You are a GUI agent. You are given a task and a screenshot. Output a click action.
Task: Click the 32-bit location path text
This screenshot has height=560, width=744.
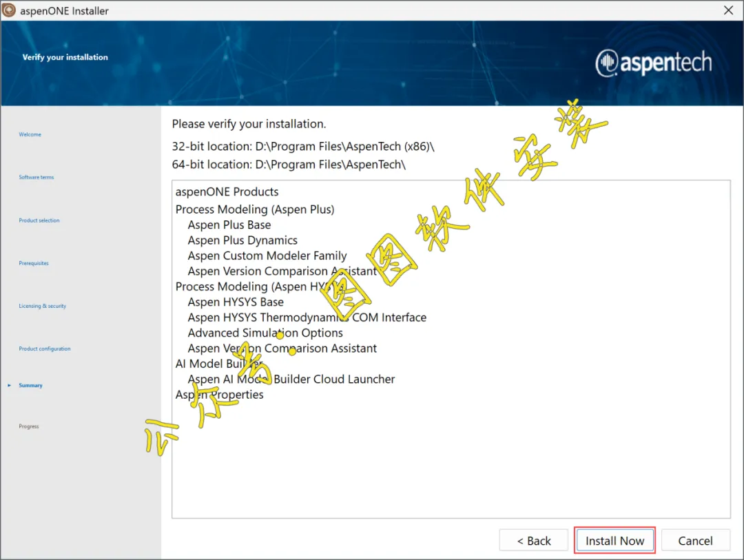pos(303,147)
